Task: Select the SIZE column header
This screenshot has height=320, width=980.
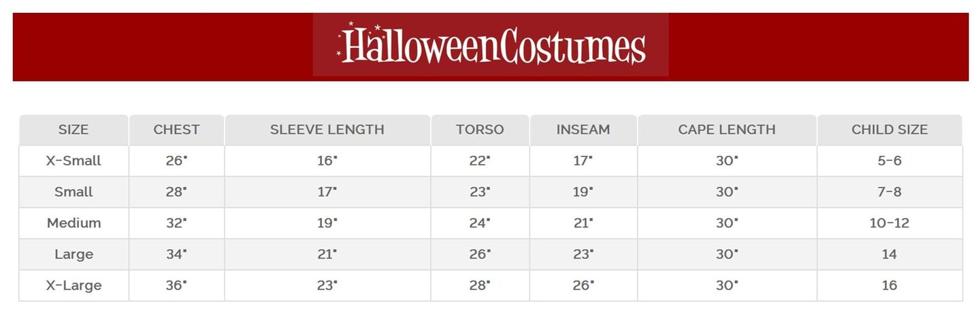Action: (73, 129)
